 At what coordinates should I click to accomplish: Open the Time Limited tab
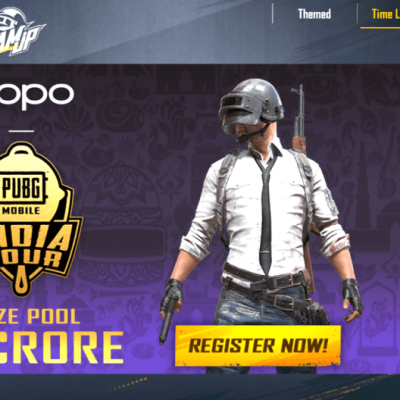[386, 14]
